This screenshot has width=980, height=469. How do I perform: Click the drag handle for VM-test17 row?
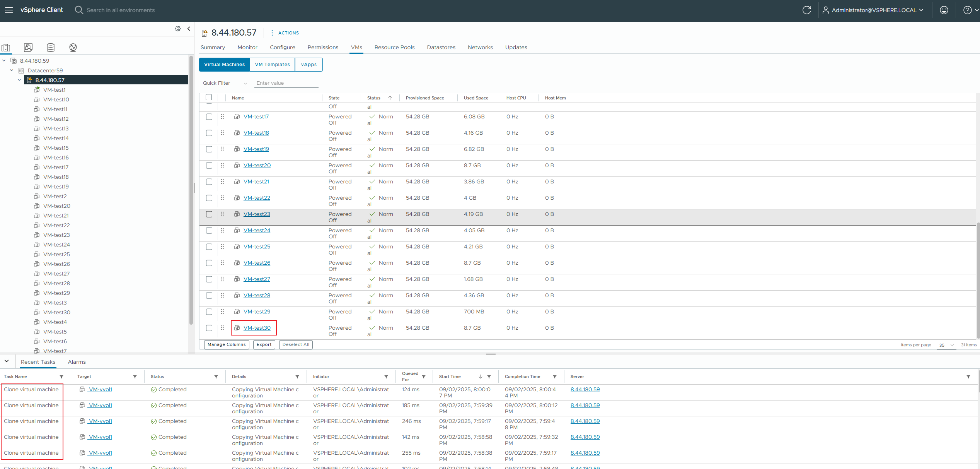pyautogui.click(x=222, y=116)
